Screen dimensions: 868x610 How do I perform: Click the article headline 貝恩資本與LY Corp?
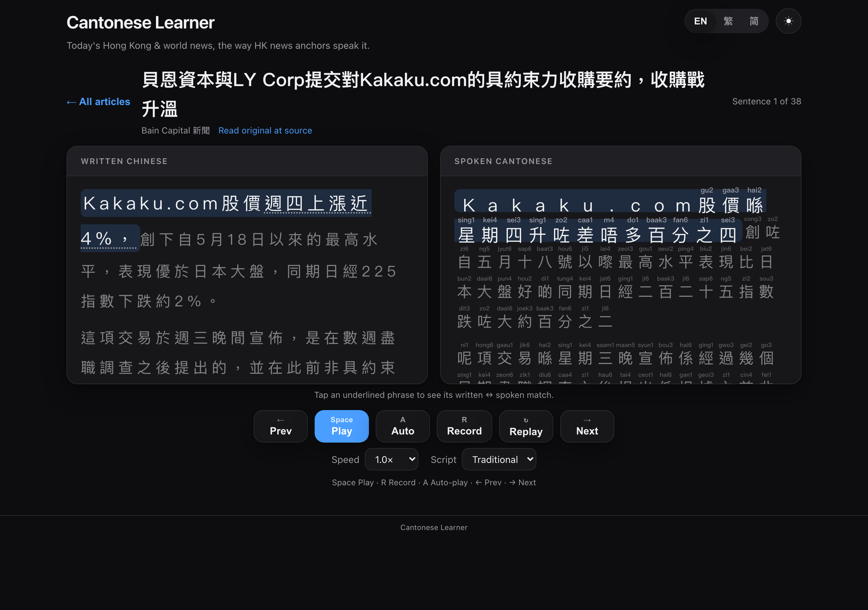(423, 94)
